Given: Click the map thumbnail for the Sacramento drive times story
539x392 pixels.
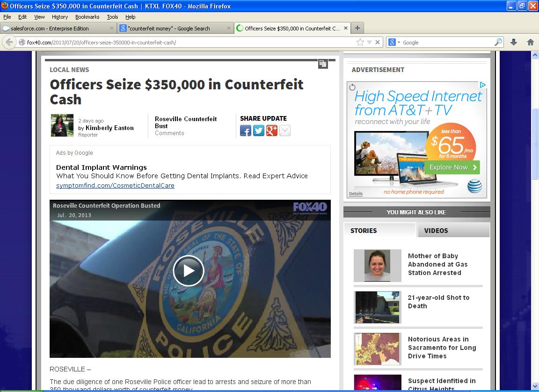Looking at the screenshot, I should click(378, 349).
